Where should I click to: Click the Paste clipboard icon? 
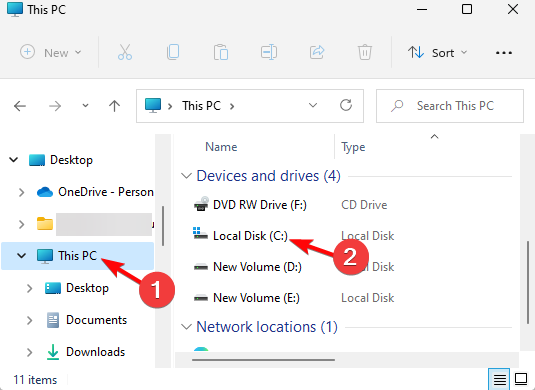pos(221,53)
